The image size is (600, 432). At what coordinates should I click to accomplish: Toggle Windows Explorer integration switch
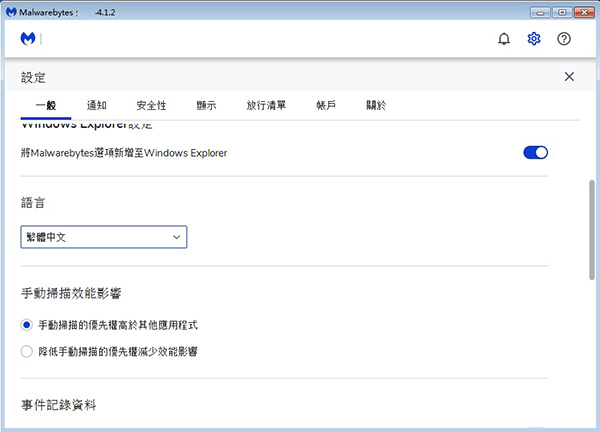click(535, 153)
